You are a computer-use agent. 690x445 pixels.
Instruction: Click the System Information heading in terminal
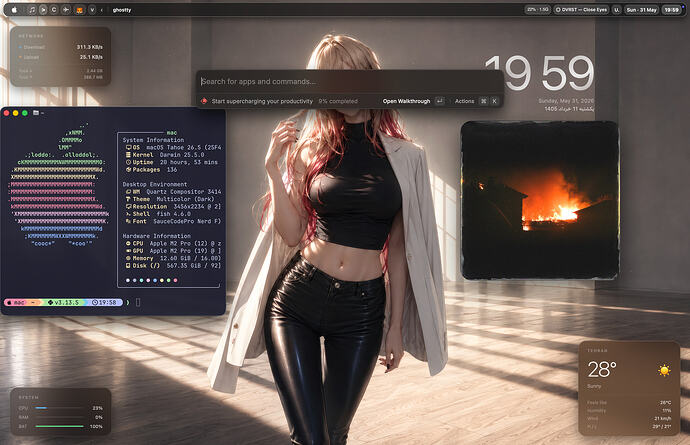(153, 140)
